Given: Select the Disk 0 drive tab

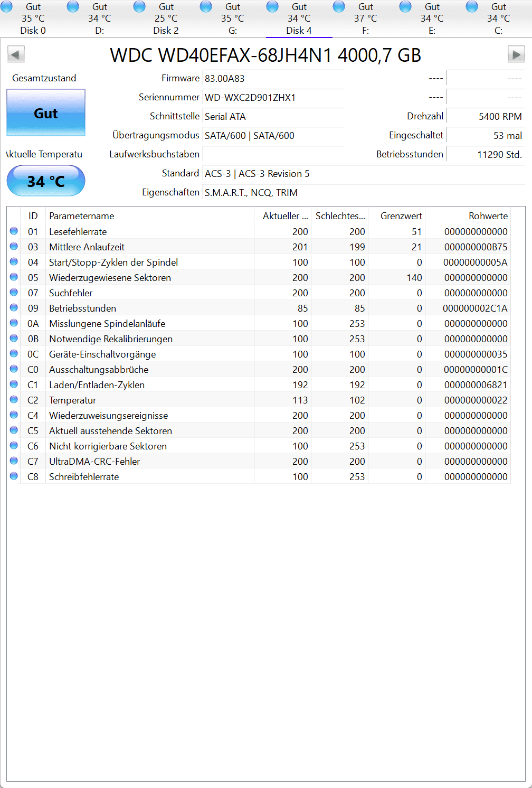Looking at the screenshot, I should 33,18.
